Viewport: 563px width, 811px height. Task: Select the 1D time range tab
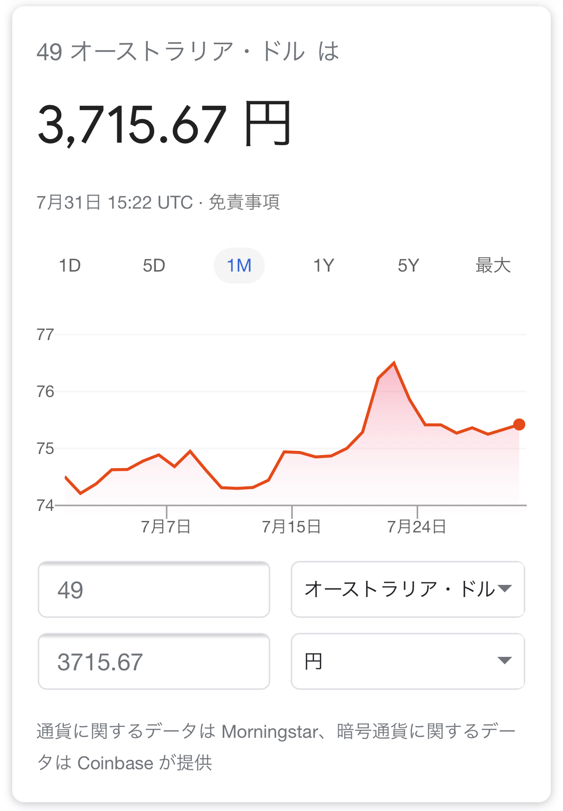tap(70, 266)
